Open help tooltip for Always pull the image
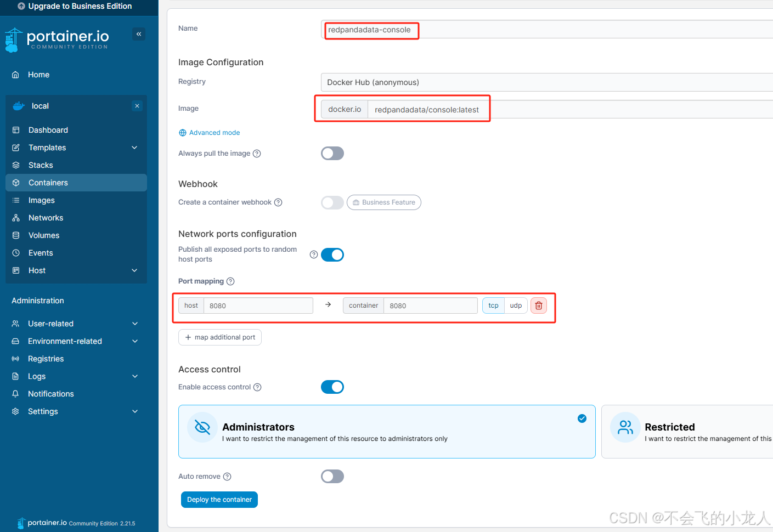773x532 pixels. 257,154
